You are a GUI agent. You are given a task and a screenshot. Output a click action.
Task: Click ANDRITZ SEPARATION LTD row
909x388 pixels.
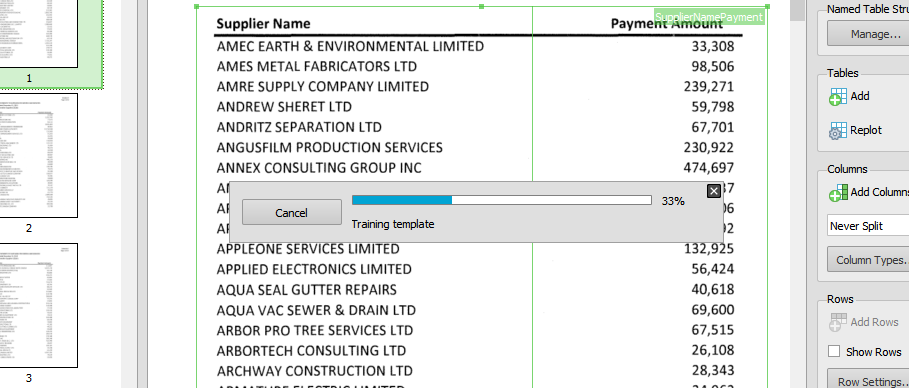(x=299, y=127)
